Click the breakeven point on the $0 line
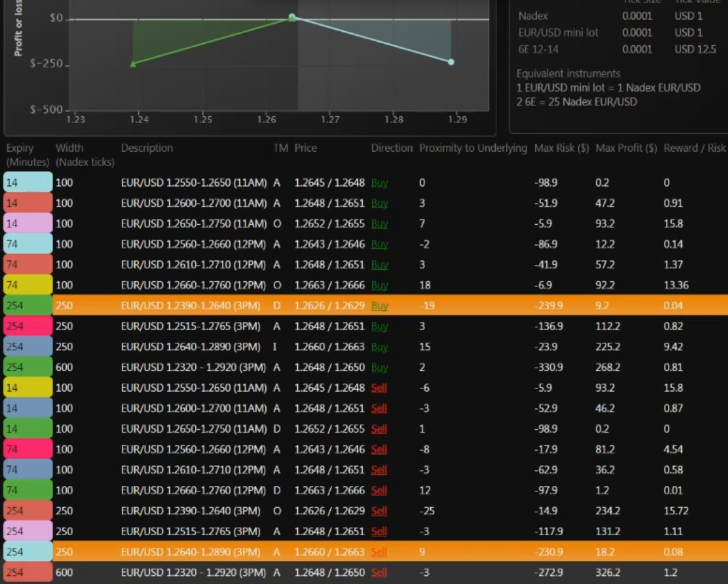This screenshot has height=584, width=728. [292, 17]
